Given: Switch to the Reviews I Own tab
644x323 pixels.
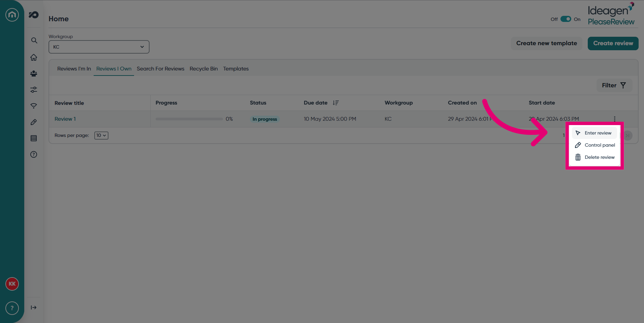Looking at the screenshot, I should coord(114,69).
